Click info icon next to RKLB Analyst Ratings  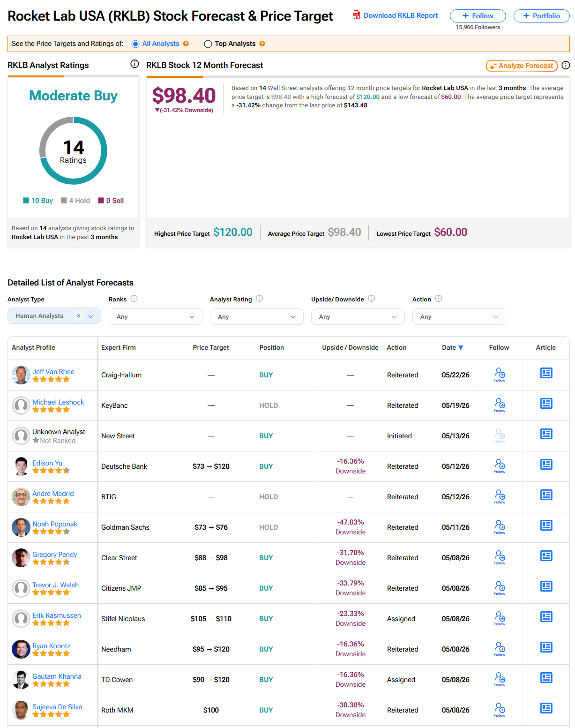(134, 64)
